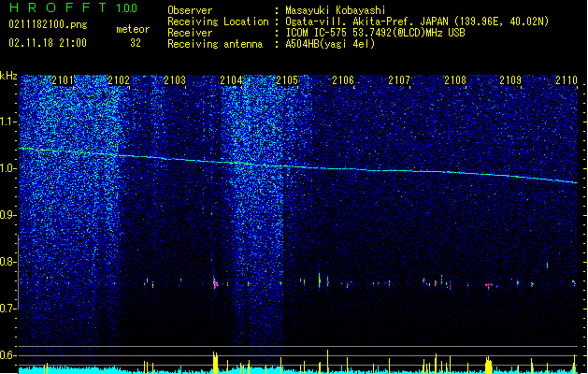The height and width of the screenshot is (374, 588).
Task: Click the meteor count value 32
Action: tap(136, 43)
